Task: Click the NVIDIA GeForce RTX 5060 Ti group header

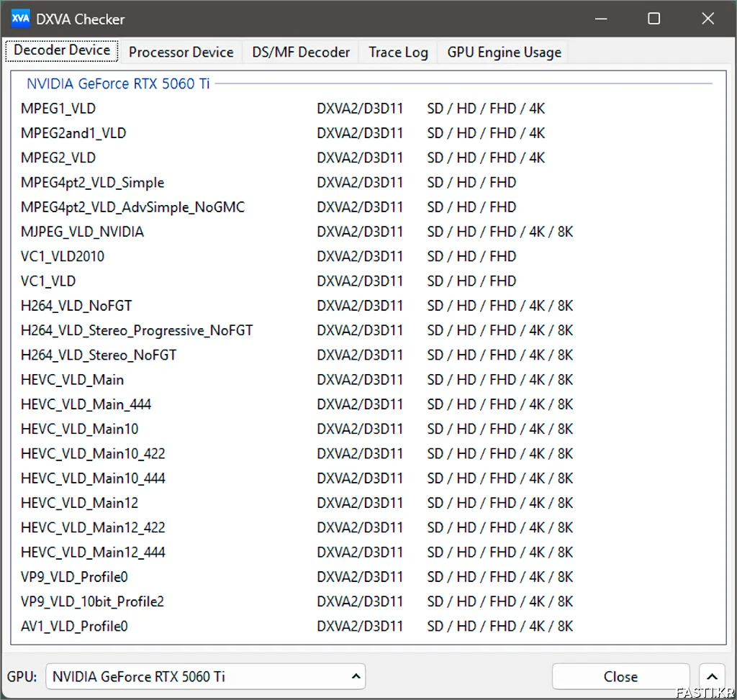Action: pos(118,83)
